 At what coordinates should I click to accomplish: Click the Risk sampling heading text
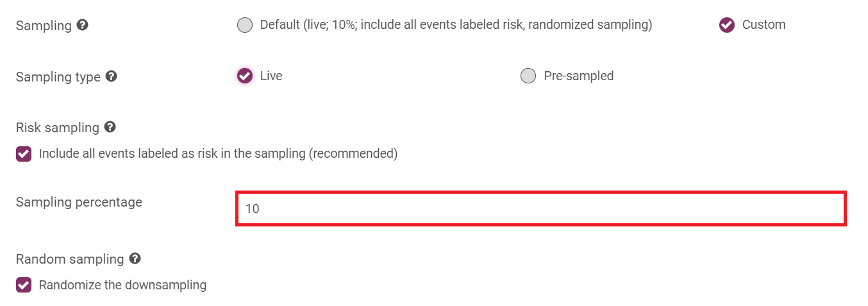(x=58, y=128)
